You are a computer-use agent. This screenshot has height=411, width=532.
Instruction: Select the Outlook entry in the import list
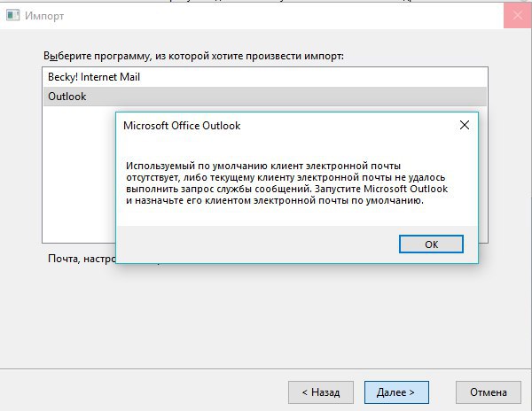click(265, 97)
